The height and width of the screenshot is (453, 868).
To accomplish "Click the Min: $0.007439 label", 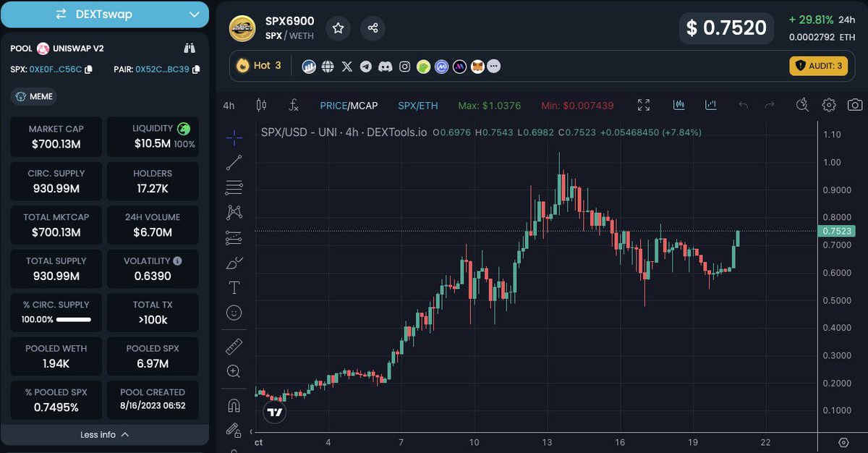I will coord(577,106).
